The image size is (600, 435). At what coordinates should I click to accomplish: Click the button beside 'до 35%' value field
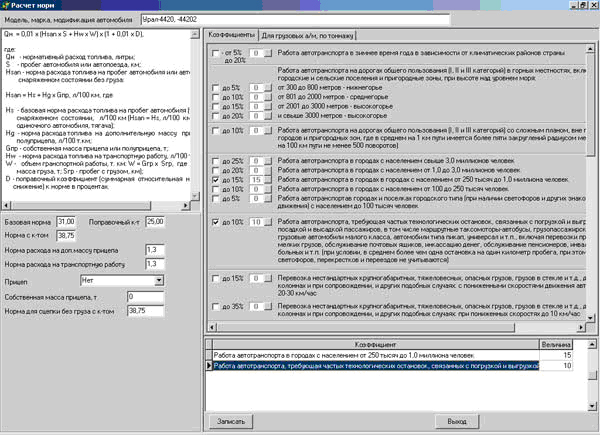point(268,306)
